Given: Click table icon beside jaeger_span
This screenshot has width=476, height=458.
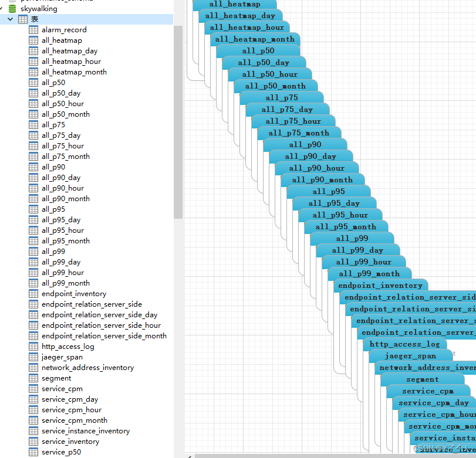Looking at the screenshot, I should pos(33,357).
